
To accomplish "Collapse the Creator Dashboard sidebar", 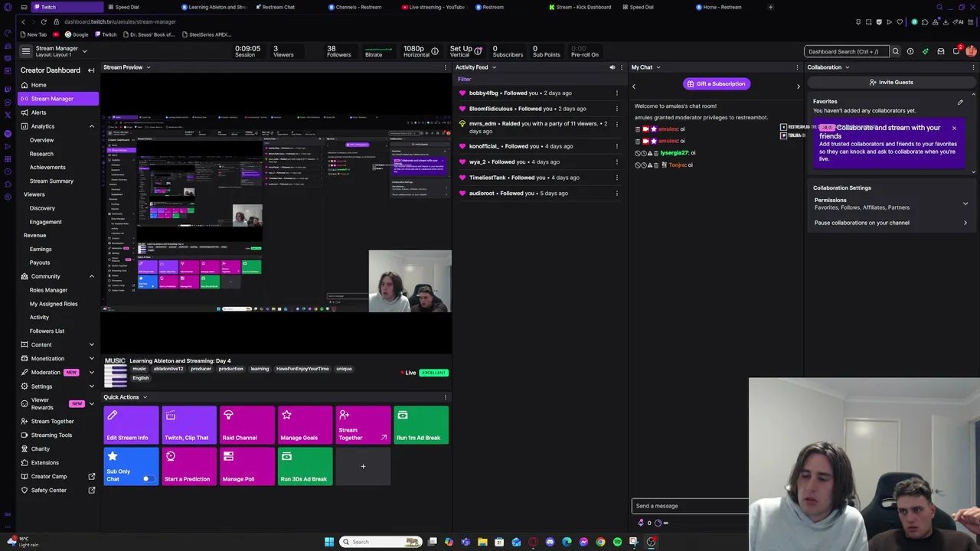I will coord(91,70).
